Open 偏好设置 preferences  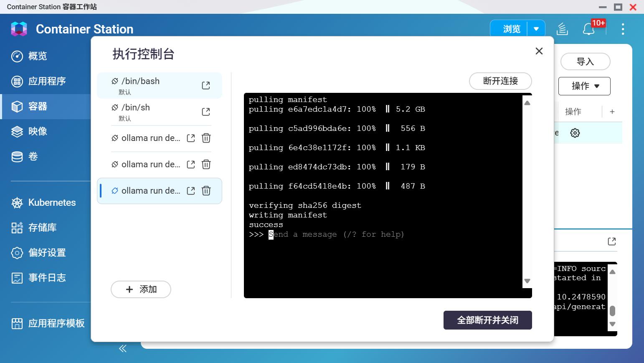46,253
